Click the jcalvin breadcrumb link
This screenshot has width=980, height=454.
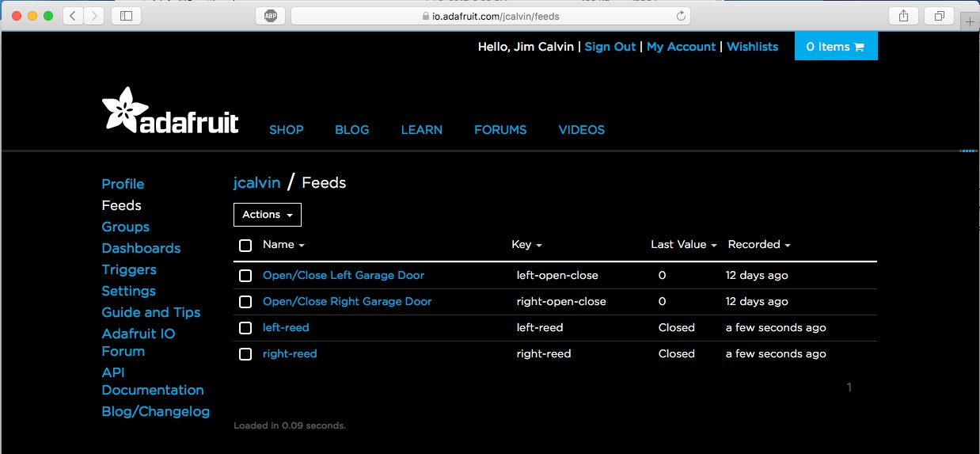[257, 182]
